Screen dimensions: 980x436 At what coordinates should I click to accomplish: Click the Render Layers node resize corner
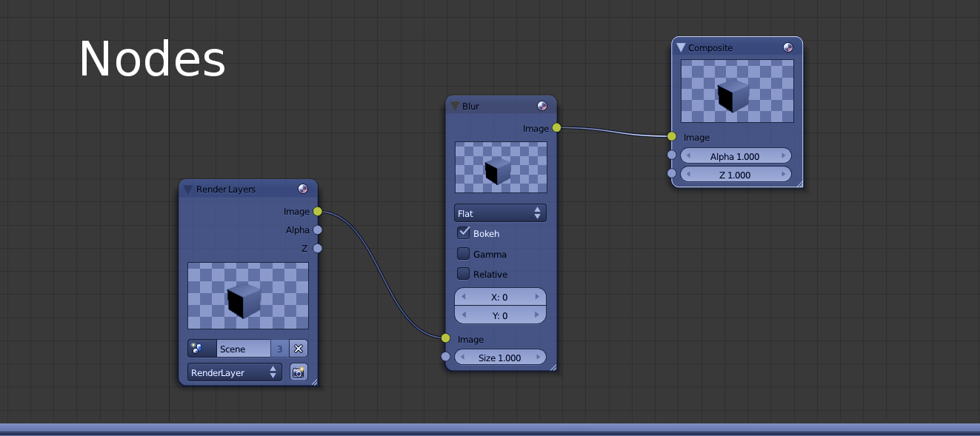(x=313, y=381)
